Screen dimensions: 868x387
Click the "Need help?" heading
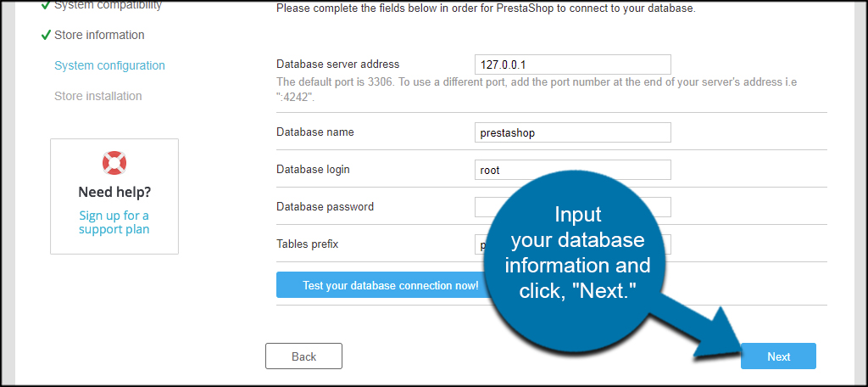114,192
